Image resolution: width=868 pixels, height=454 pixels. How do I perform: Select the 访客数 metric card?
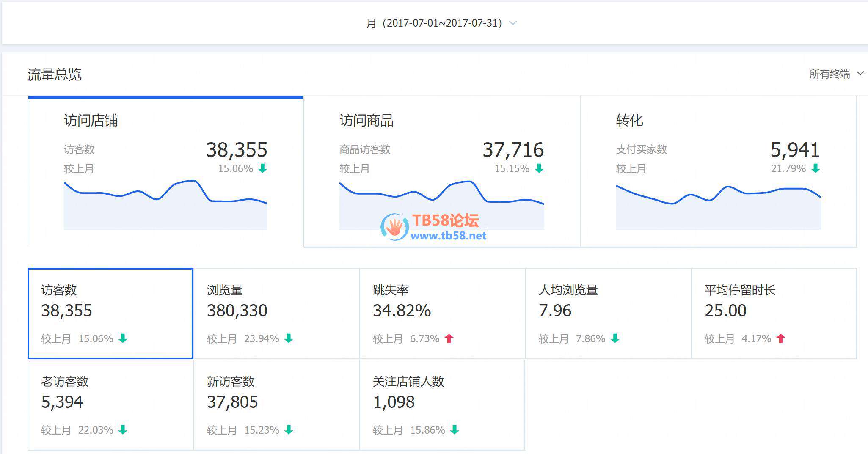[x=110, y=313]
